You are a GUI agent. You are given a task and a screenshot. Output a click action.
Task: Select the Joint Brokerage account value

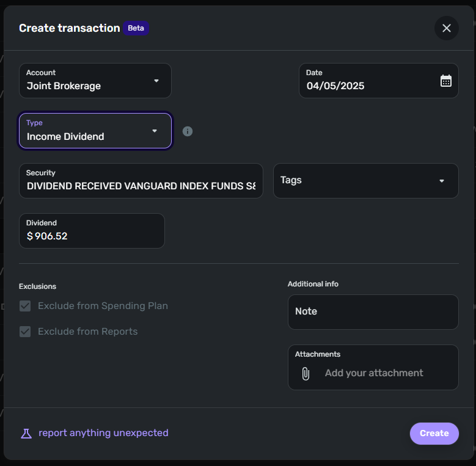[x=64, y=86]
